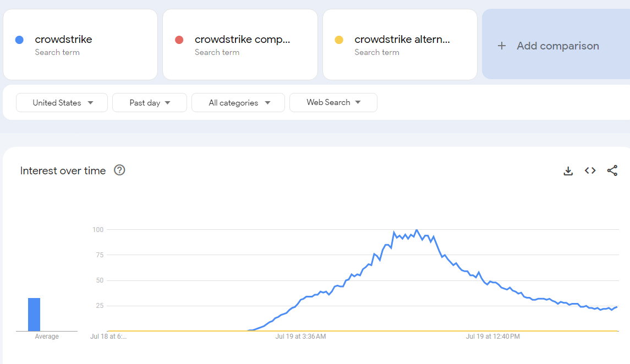Select the Jul 19 at 3:36 AM axis label
The image size is (630, 364).
coord(300,336)
